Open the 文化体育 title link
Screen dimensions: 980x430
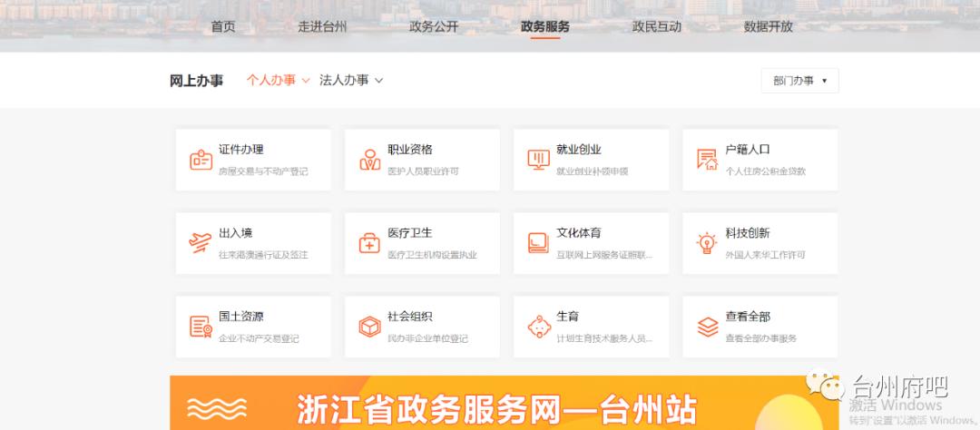coord(579,233)
